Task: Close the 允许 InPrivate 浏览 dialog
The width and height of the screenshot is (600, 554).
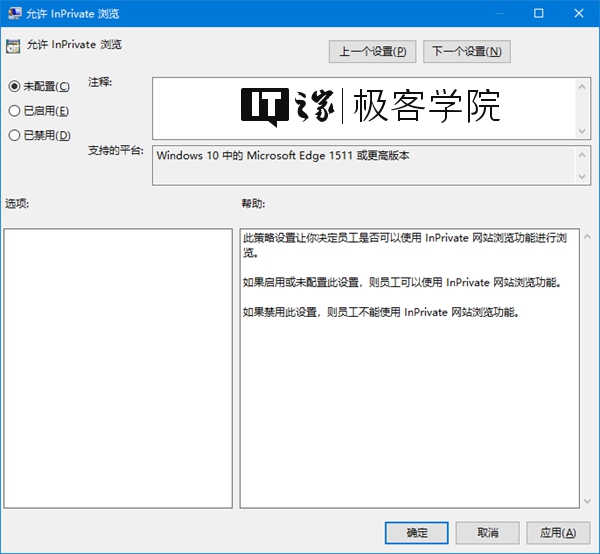Action: point(579,13)
